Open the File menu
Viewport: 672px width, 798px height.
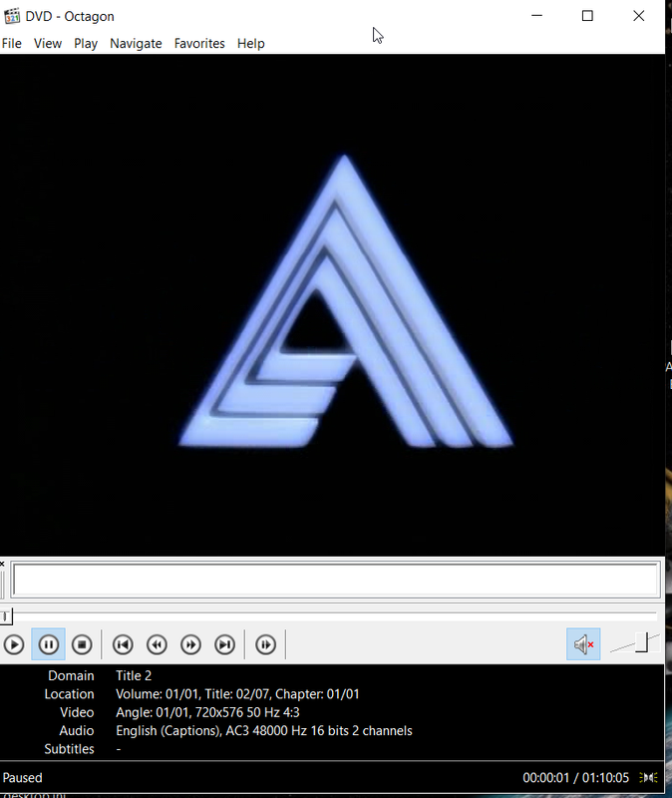[12, 44]
